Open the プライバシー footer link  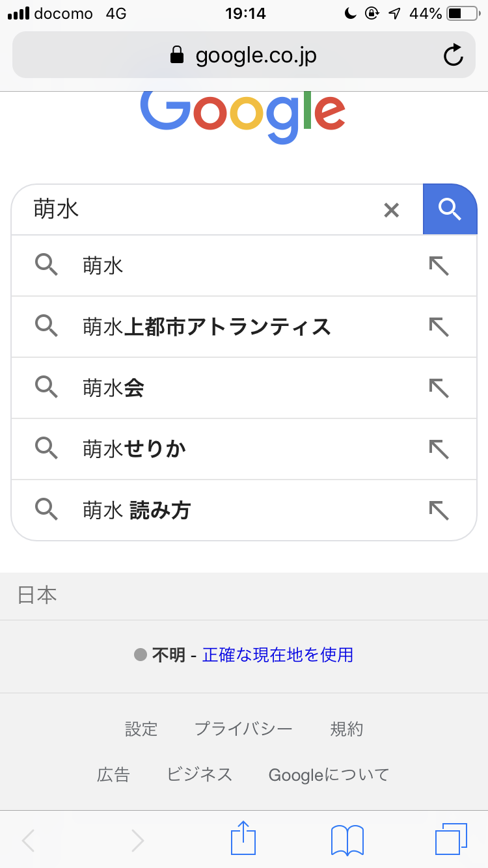click(243, 729)
